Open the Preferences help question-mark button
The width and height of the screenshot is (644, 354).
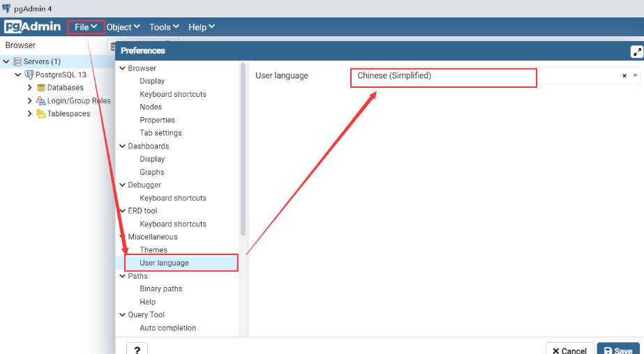click(137, 350)
